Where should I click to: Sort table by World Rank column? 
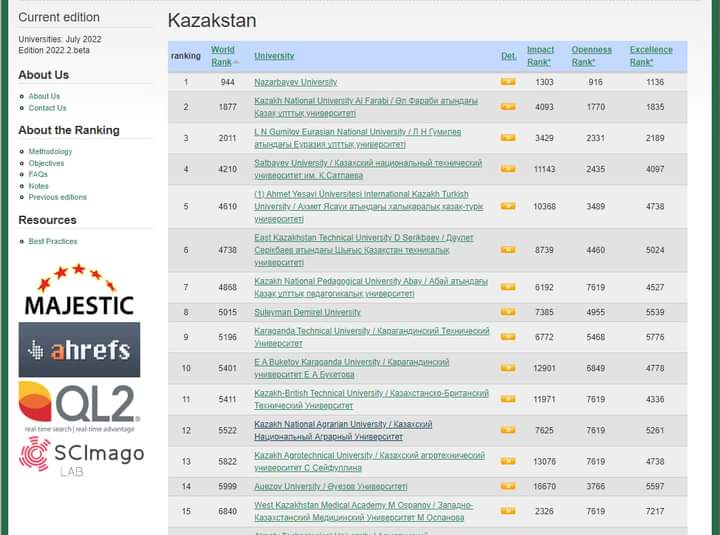tap(224, 56)
